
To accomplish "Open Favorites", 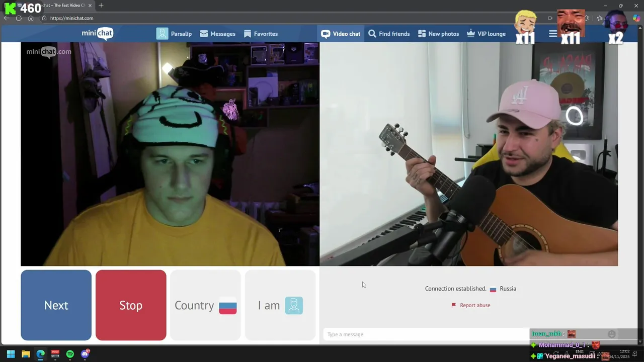I will (261, 34).
